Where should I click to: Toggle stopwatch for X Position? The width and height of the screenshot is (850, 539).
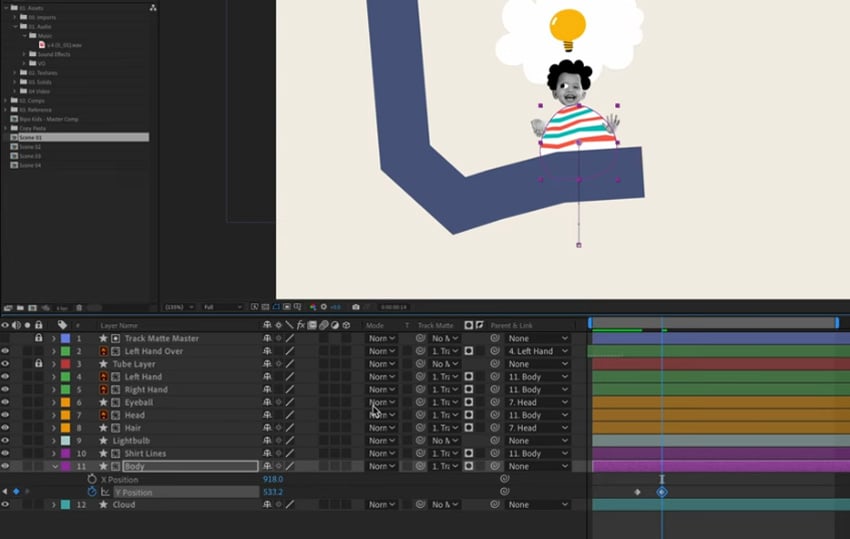(x=92, y=479)
